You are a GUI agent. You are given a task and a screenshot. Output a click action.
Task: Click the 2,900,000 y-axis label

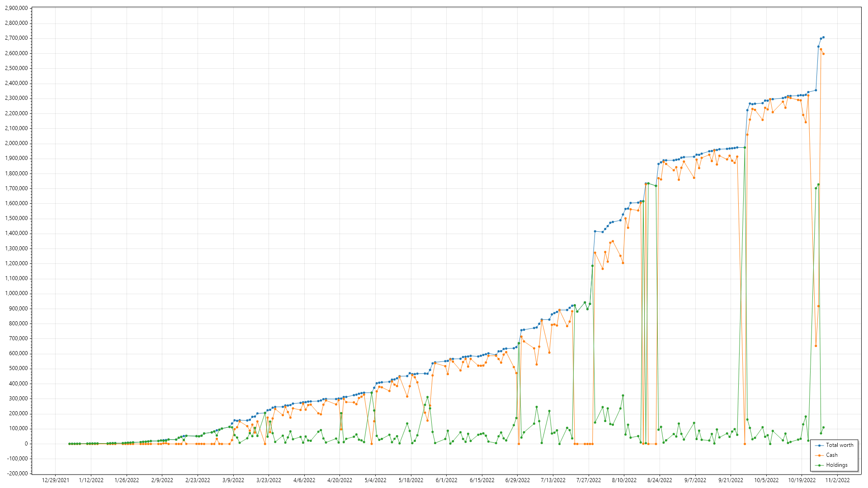pyautogui.click(x=16, y=8)
